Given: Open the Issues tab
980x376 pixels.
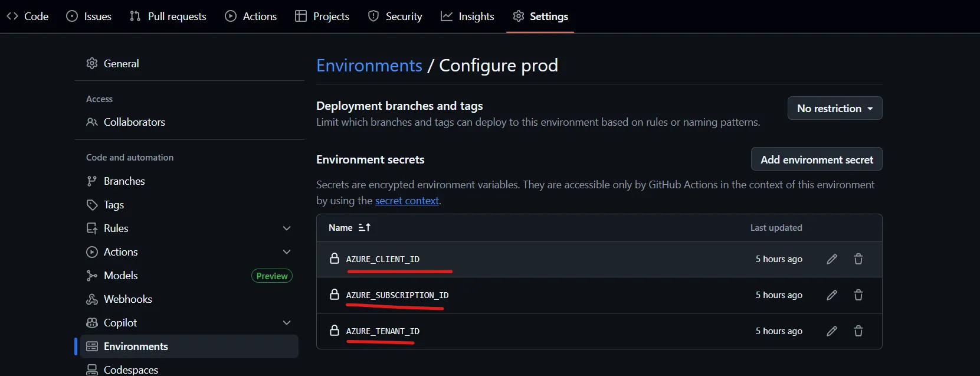Looking at the screenshot, I should [89, 17].
